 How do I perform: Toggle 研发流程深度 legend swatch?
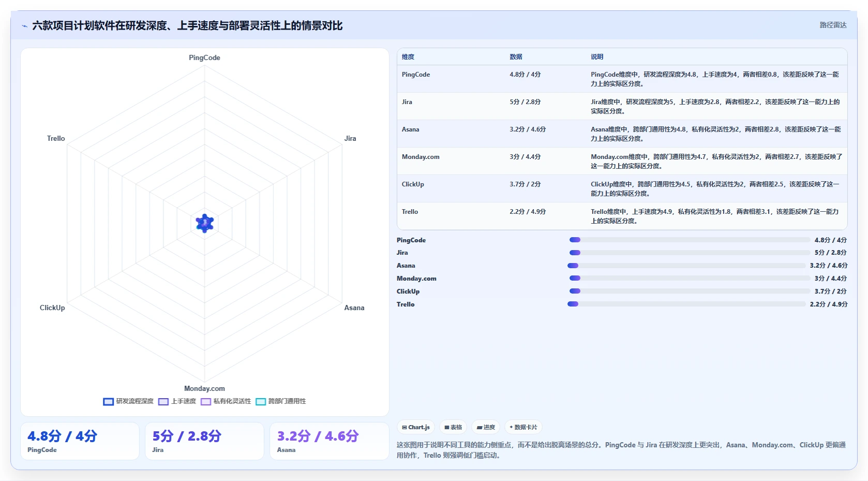[x=108, y=401]
